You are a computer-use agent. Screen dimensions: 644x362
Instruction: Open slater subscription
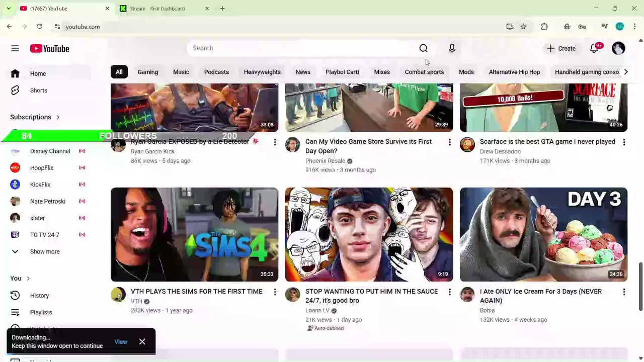[x=48, y=218]
